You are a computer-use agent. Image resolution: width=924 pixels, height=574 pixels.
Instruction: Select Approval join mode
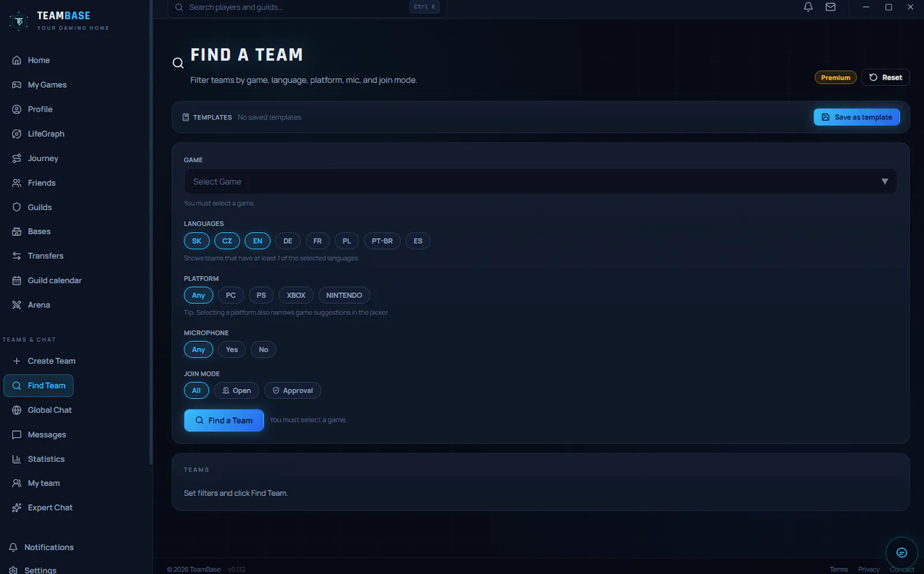tap(292, 390)
